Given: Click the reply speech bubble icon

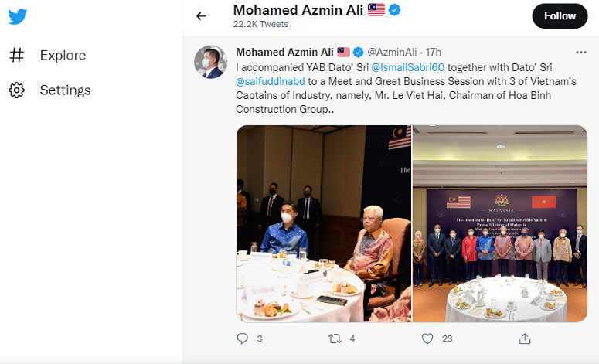Looking at the screenshot, I should click(x=242, y=338).
